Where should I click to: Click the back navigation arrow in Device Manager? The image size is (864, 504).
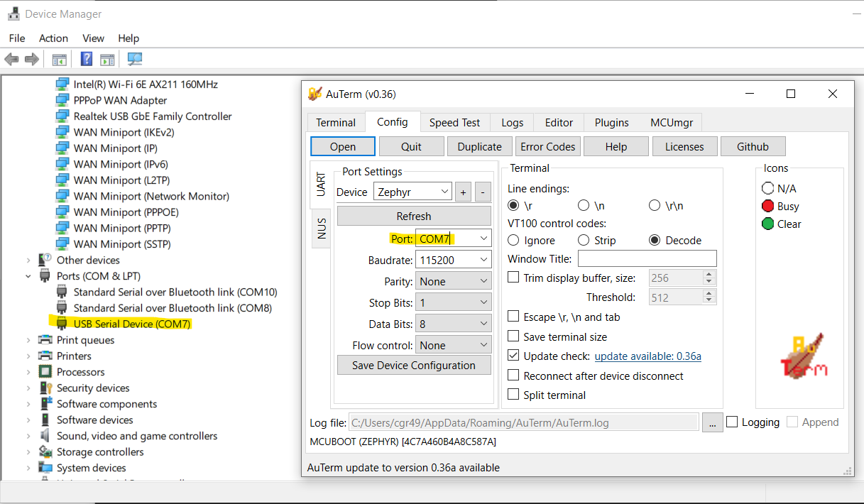11,59
